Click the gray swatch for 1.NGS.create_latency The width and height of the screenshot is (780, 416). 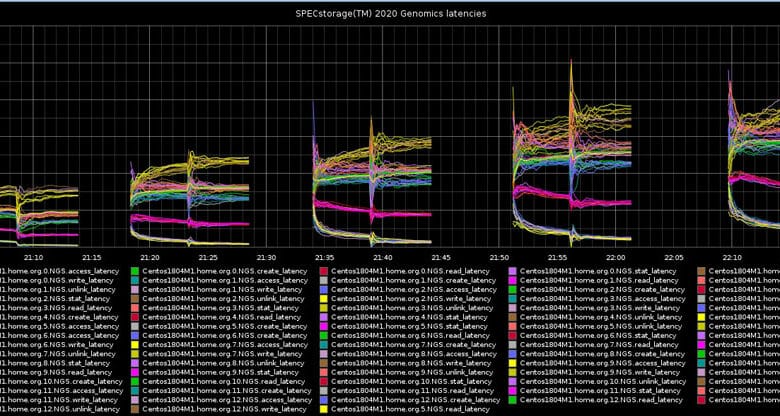tap(324, 281)
